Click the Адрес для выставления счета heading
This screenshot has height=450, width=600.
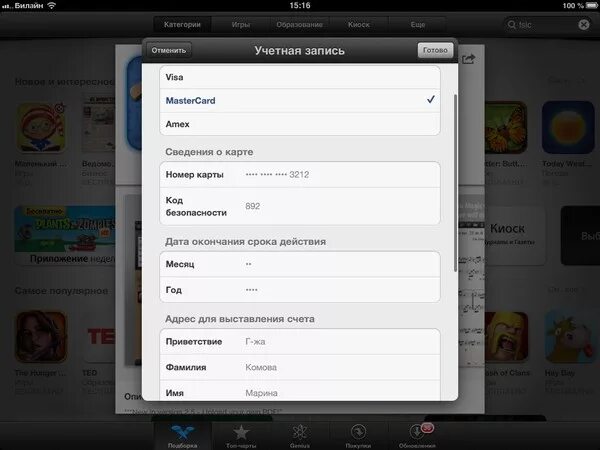240,319
